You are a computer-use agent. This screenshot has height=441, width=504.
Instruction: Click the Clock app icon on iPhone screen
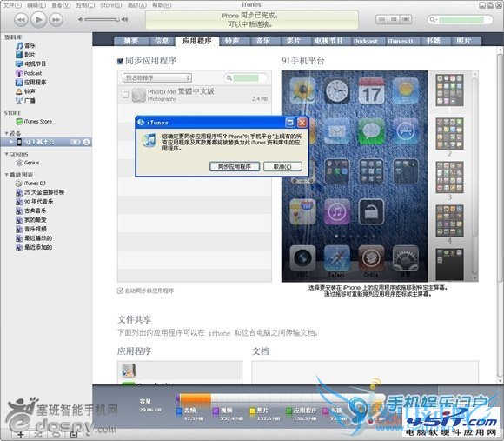pos(336,91)
